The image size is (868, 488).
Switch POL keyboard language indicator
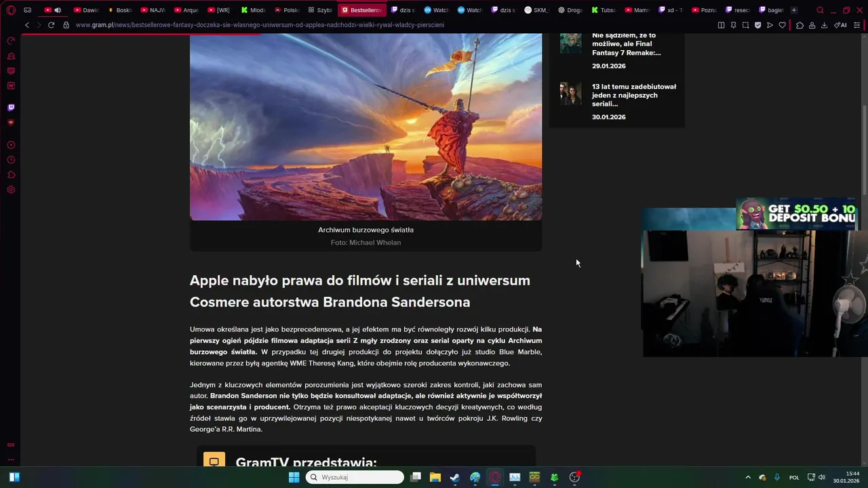(x=794, y=478)
